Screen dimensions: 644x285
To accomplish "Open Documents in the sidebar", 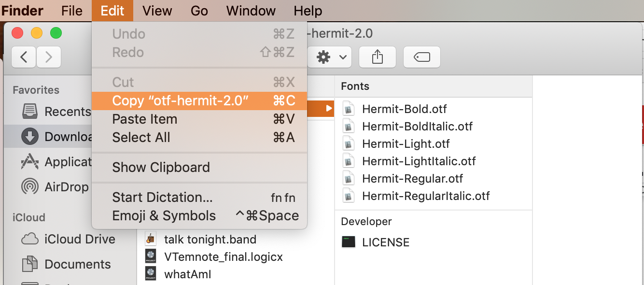I will coord(66,264).
